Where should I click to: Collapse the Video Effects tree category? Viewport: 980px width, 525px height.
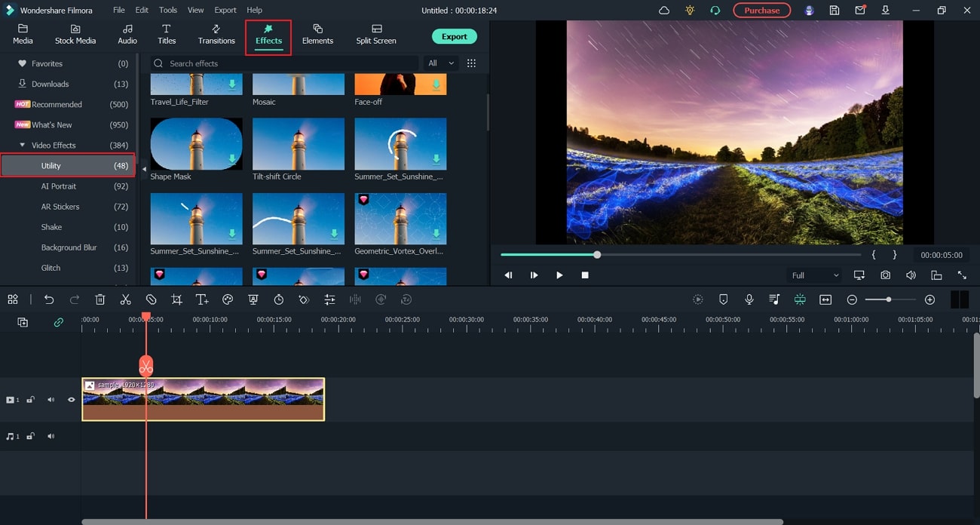pyautogui.click(x=23, y=145)
